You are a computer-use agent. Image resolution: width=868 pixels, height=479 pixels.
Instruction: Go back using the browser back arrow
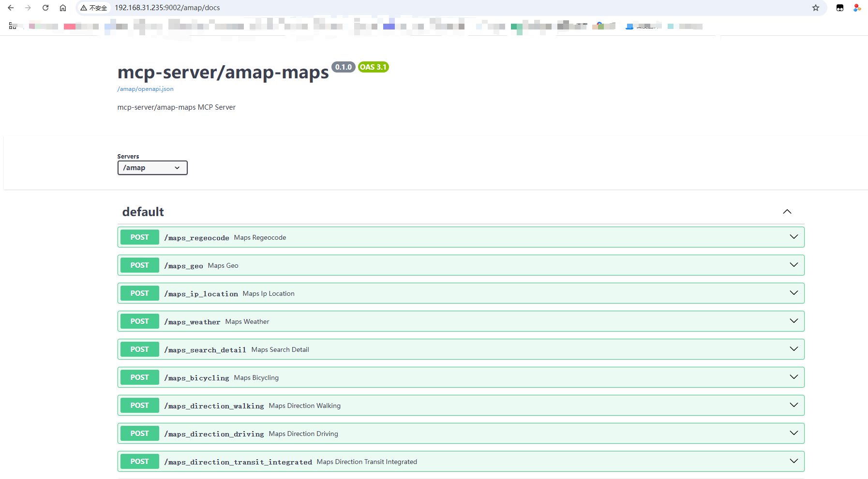click(11, 8)
